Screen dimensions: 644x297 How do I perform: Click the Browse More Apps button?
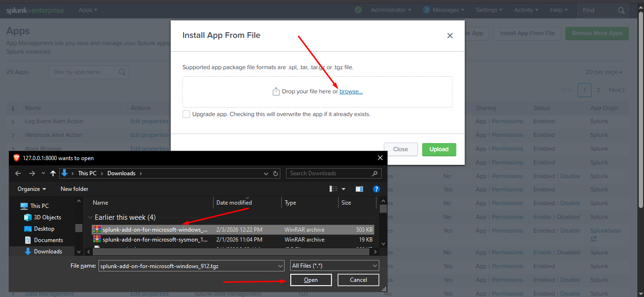click(597, 34)
